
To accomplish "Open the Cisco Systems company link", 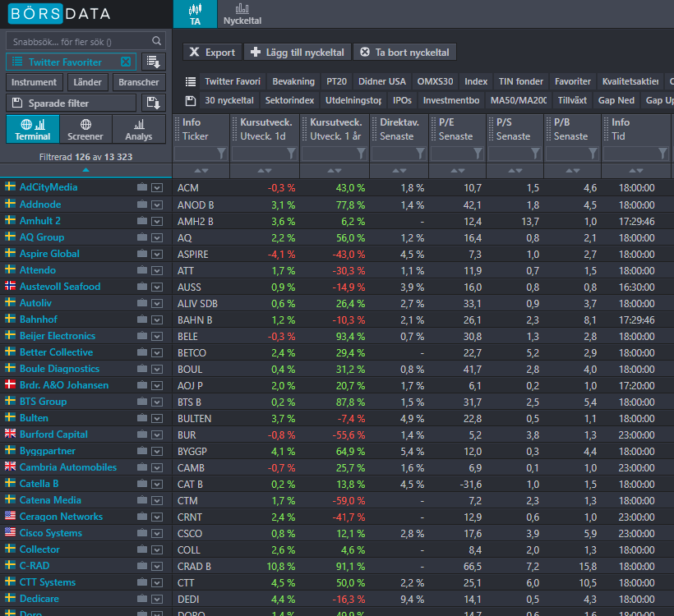I will pos(51,533).
